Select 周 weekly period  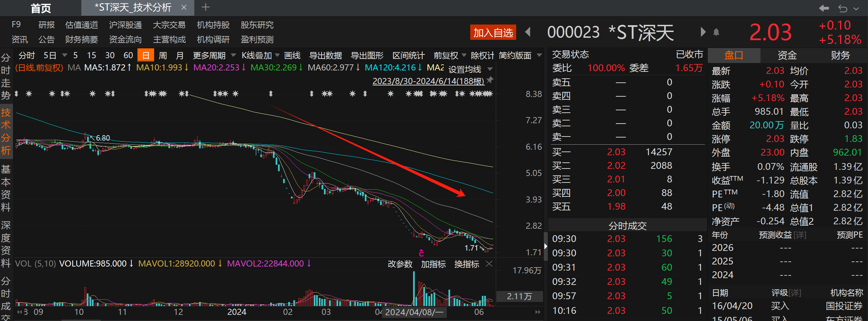click(x=163, y=55)
